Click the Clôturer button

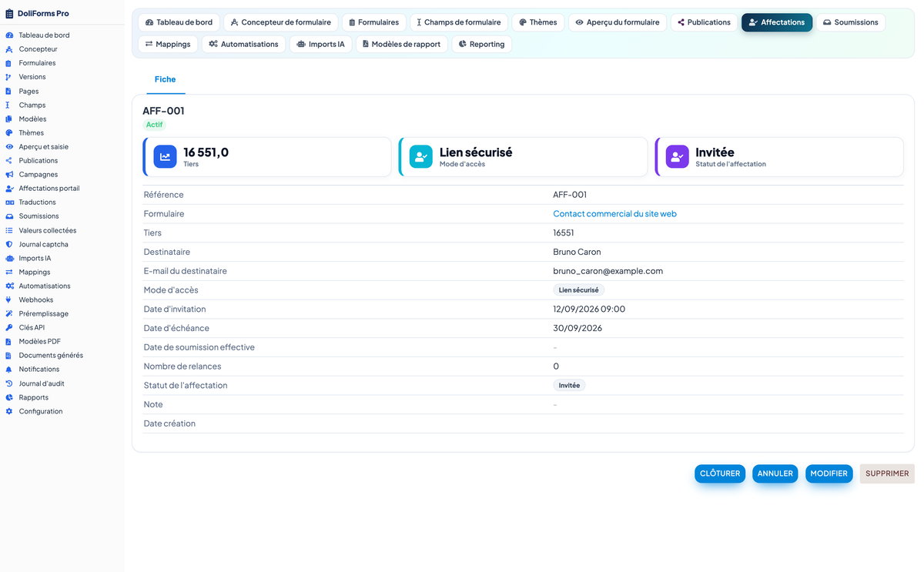click(720, 473)
